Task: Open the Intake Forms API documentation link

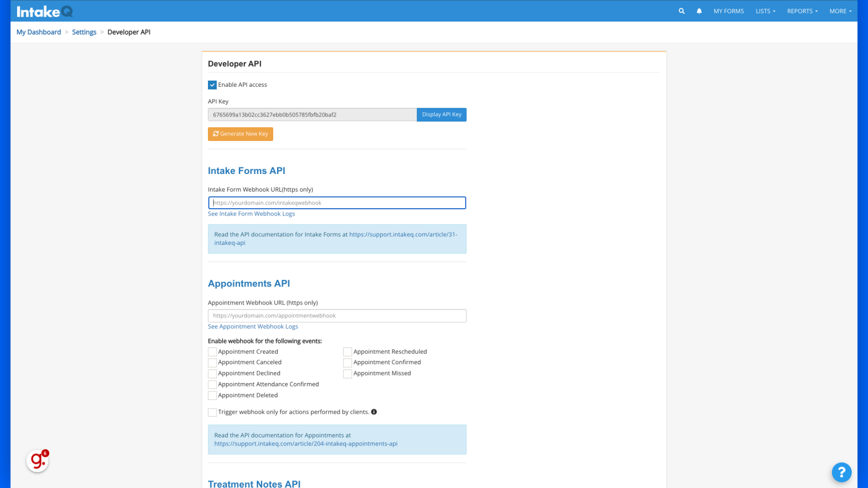Action: [x=335, y=239]
